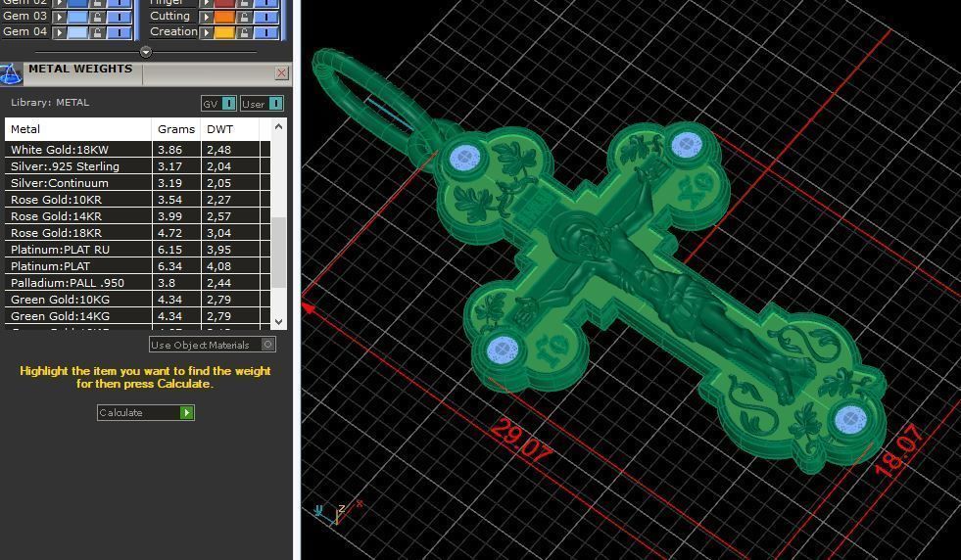961x560 pixels.
Task: Click the Gem 04 layer lock icon
Action: pyautogui.click(x=97, y=32)
